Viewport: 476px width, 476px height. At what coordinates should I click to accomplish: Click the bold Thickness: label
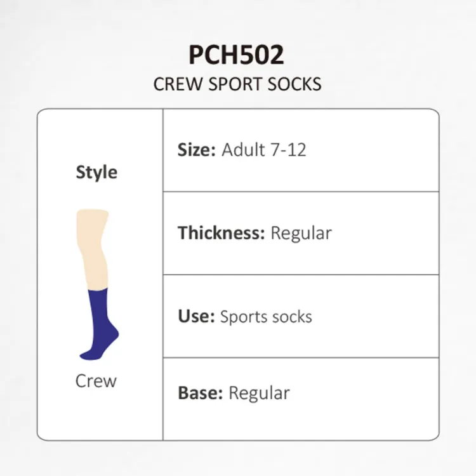click(x=221, y=233)
